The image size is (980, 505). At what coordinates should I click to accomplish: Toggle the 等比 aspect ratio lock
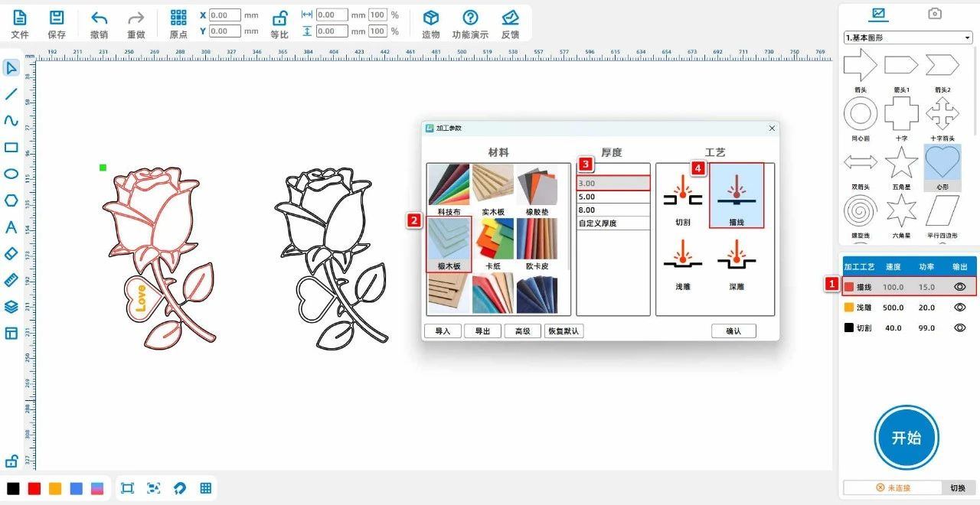click(x=280, y=18)
